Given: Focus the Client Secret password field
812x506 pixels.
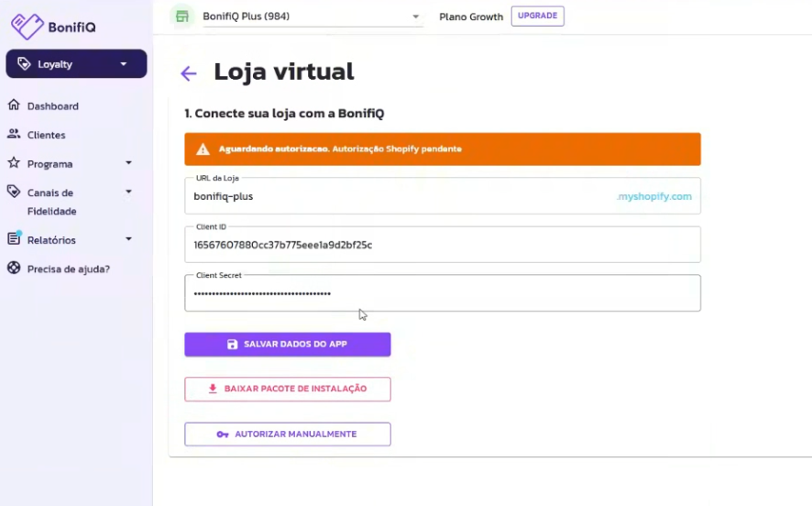Looking at the screenshot, I should [x=443, y=293].
